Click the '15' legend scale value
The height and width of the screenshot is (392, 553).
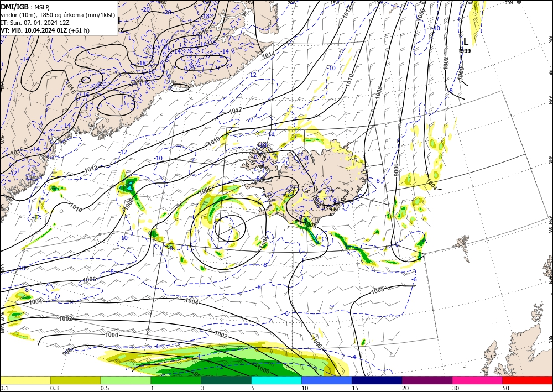pos(355,388)
